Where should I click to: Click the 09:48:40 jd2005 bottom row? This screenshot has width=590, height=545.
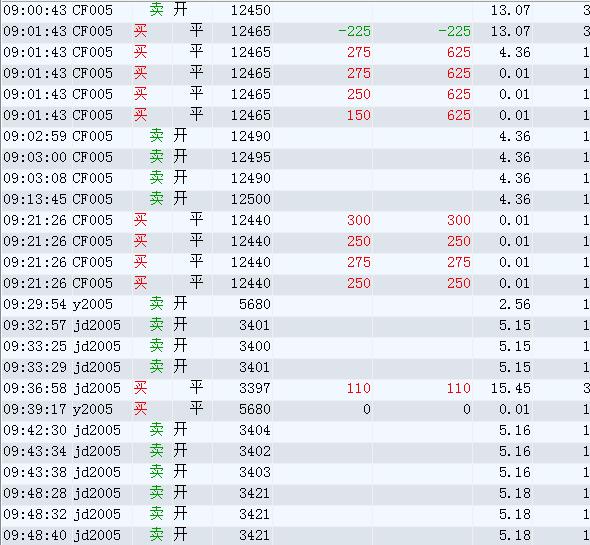click(295, 535)
